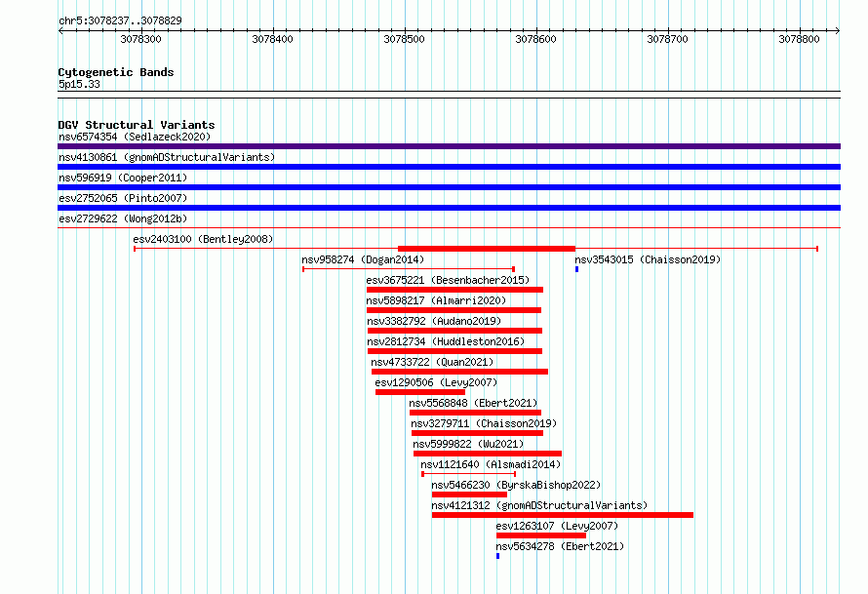Open the nsv4130861 (gnomADStructuralVariants) label
Screen dimensions: 868x594
click(x=167, y=157)
